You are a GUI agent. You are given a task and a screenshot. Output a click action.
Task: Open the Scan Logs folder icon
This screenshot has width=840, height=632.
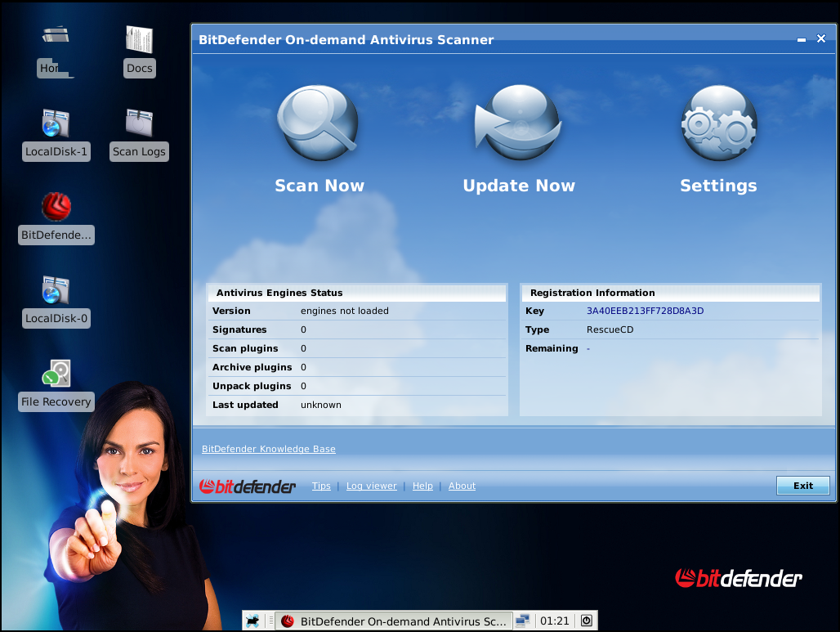[x=139, y=123]
